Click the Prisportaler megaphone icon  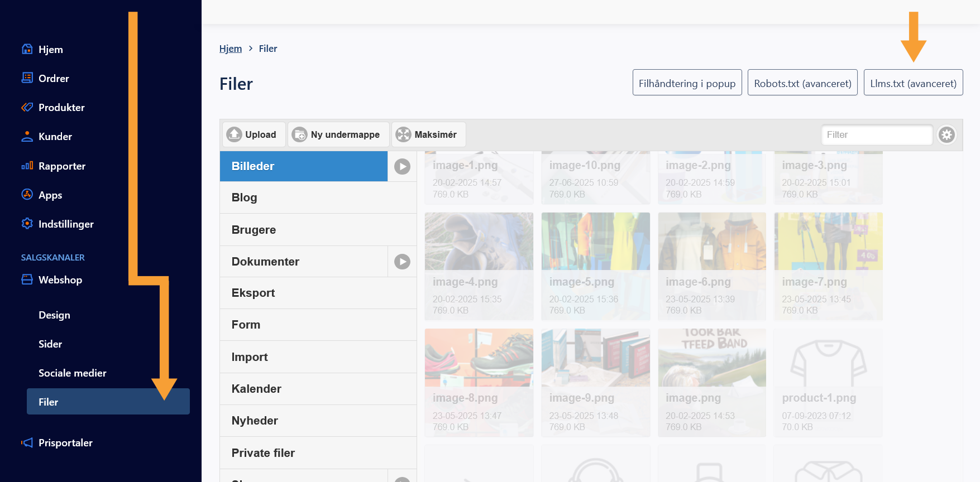point(27,442)
